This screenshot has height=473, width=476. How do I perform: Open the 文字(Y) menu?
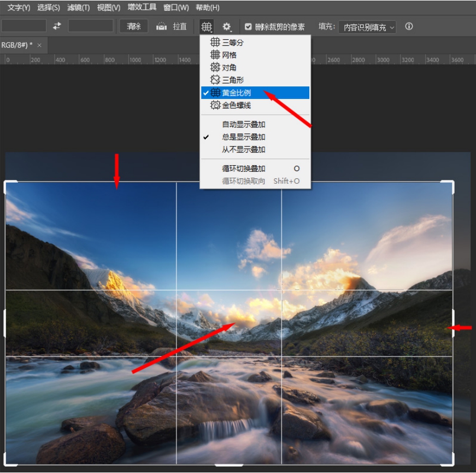tap(19, 7)
